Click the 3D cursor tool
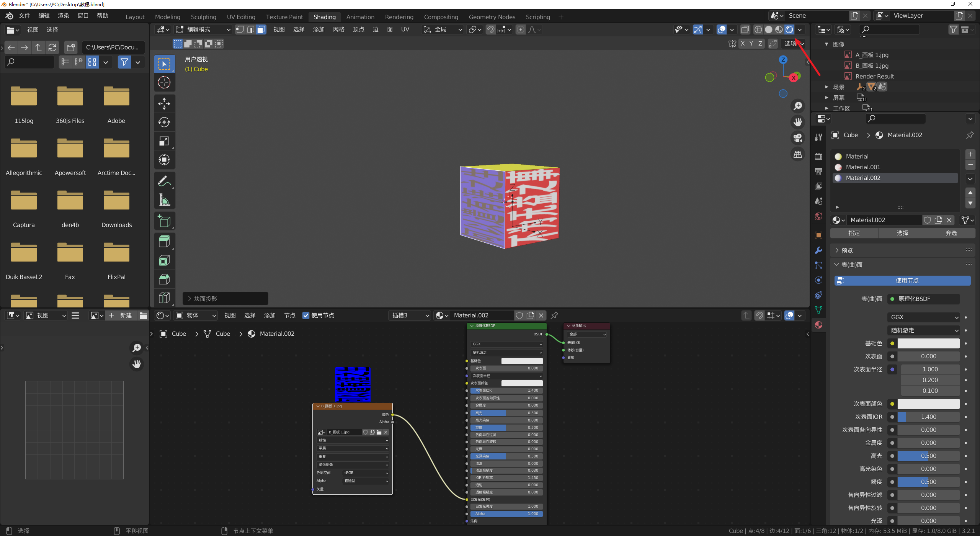The image size is (980, 536). [164, 82]
